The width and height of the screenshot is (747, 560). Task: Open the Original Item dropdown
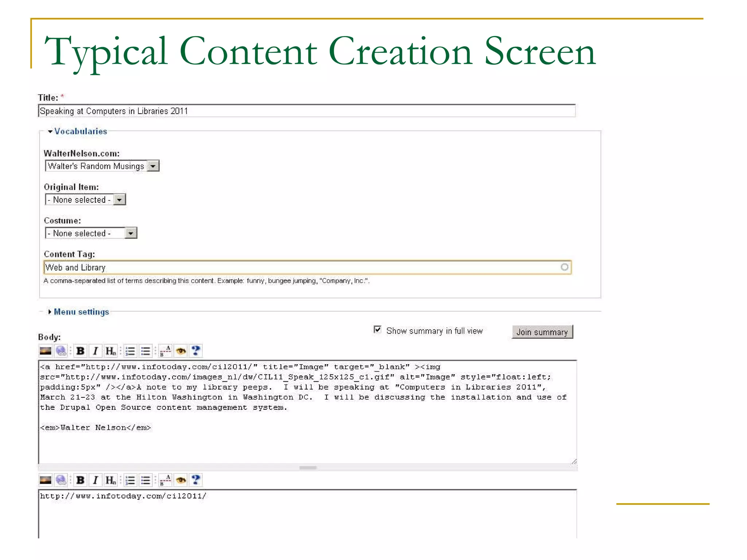click(85, 199)
